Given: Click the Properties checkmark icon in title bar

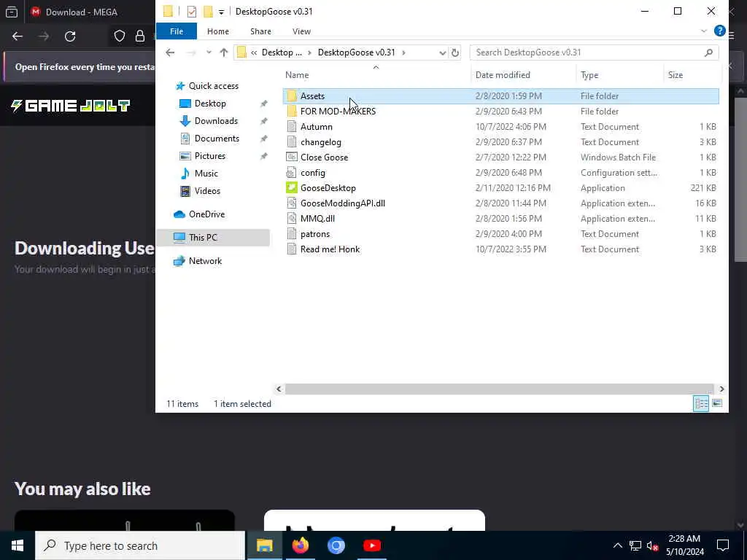Looking at the screenshot, I should 192,12.
